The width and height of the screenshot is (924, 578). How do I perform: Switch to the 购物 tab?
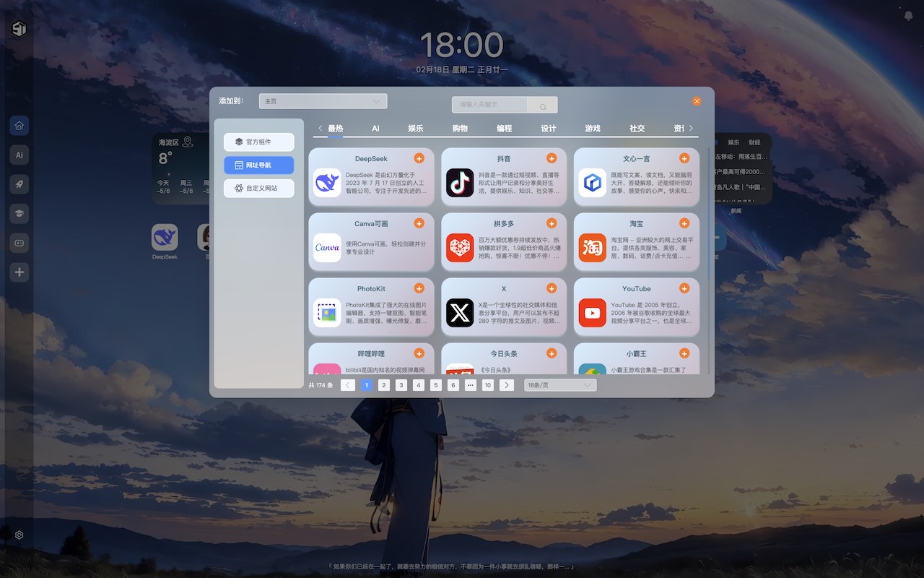tap(460, 129)
